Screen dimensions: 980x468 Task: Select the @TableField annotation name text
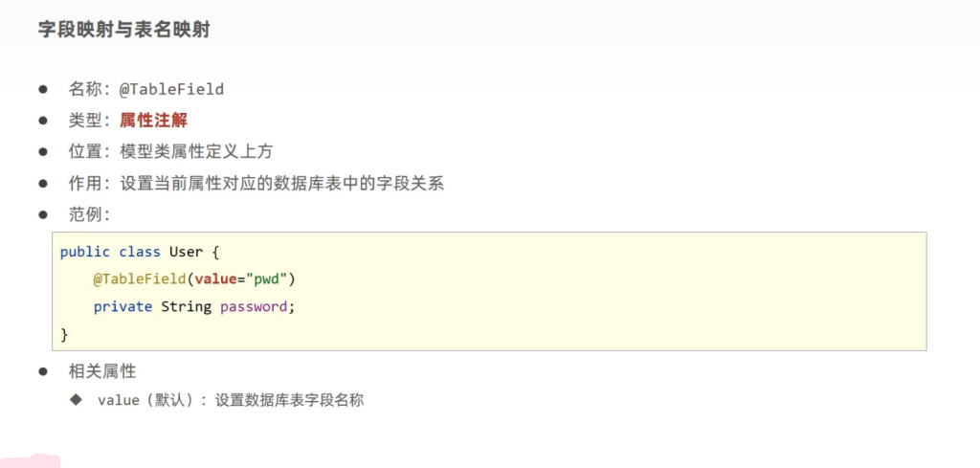click(171, 89)
